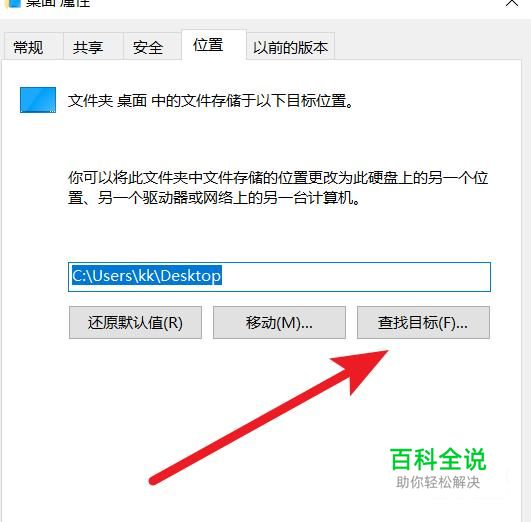Click 还原默认值(R) button

coord(135,322)
